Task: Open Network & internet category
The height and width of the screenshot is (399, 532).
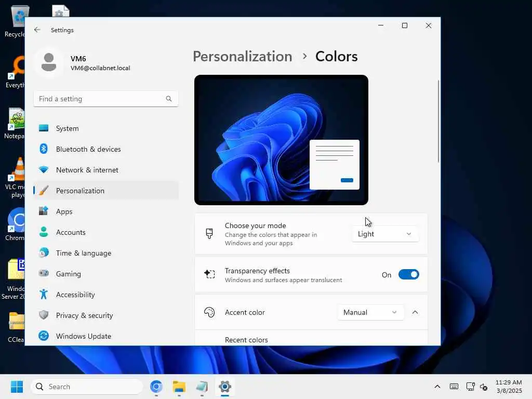Action: [x=106, y=170]
